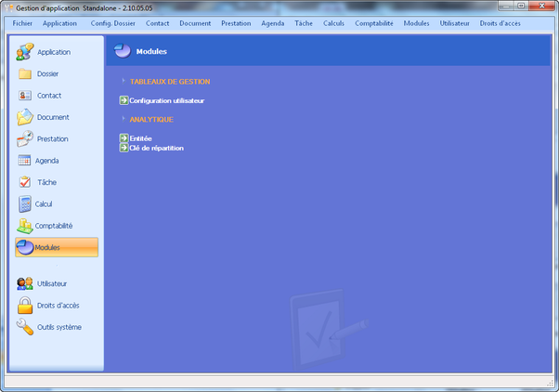Viewport: 559px width, 392px height.
Task: Click the Prestation icon
Action: tap(25, 138)
